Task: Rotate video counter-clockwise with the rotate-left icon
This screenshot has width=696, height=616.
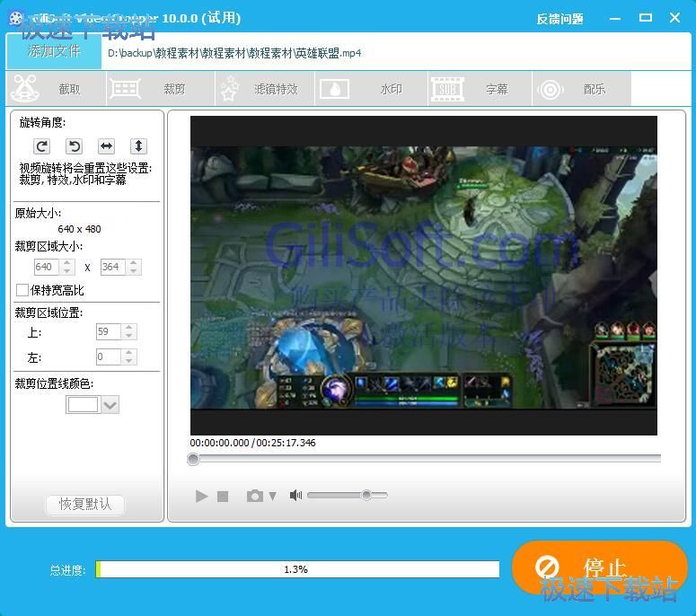Action: (x=75, y=146)
